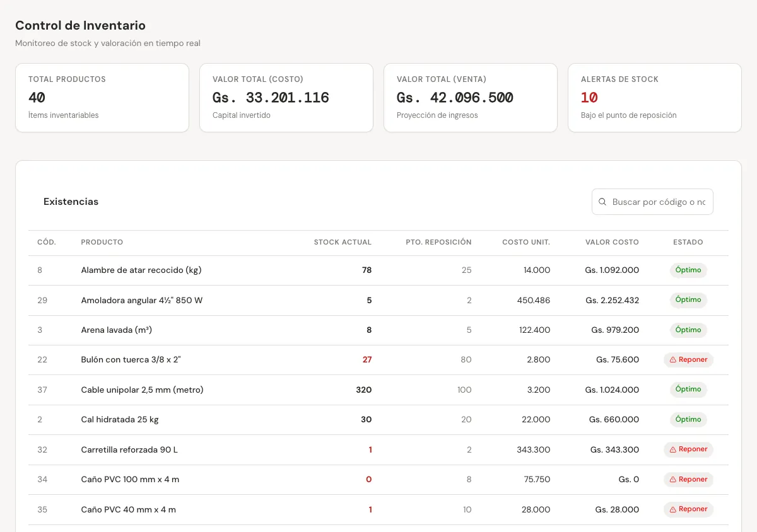The image size is (757, 532).
Task: Click Óptimo badge for Cable unipolar
Action: tap(688, 390)
